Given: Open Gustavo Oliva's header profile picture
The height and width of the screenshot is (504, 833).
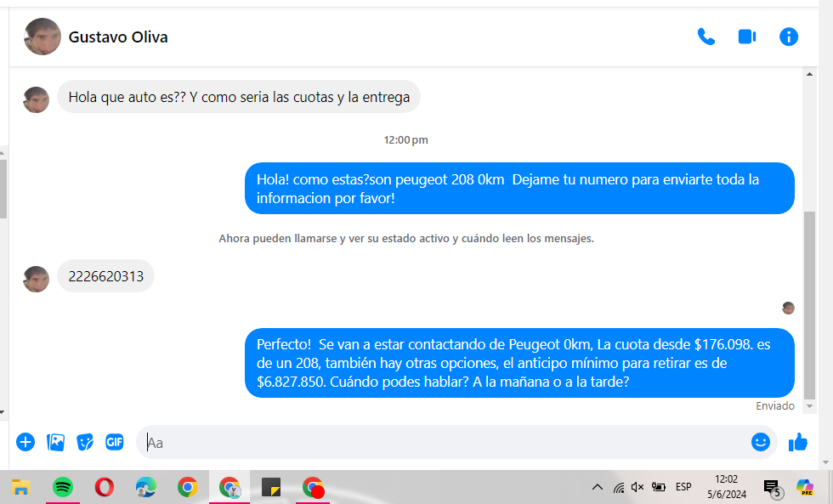Looking at the screenshot, I should pos(42,37).
